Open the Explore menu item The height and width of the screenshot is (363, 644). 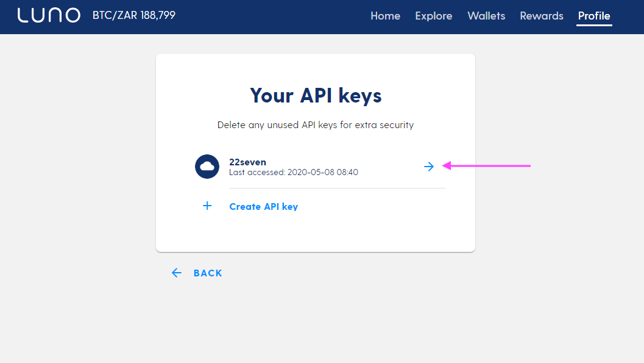point(434,16)
